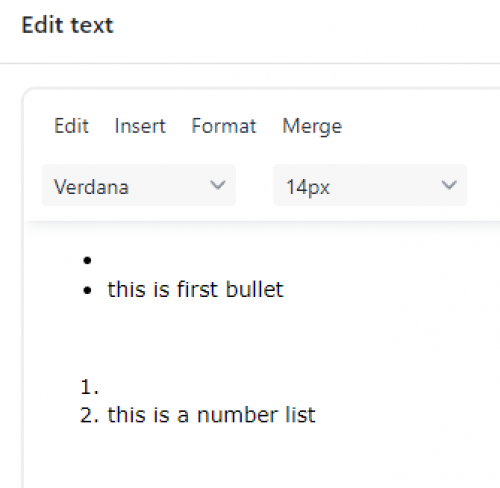Image resolution: width=500 pixels, height=488 pixels.
Task: Open the Edit menu
Action: tap(71, 126)
